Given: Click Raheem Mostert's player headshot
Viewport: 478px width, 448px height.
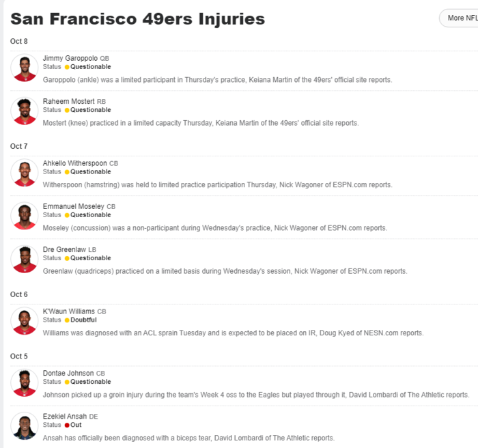Looking at the screenshot, I should tap(25, 111).
